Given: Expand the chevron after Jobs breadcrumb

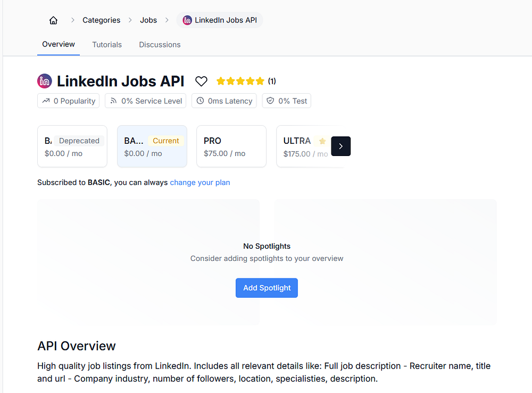Looking at the screenshot, I should click(167, 20).
